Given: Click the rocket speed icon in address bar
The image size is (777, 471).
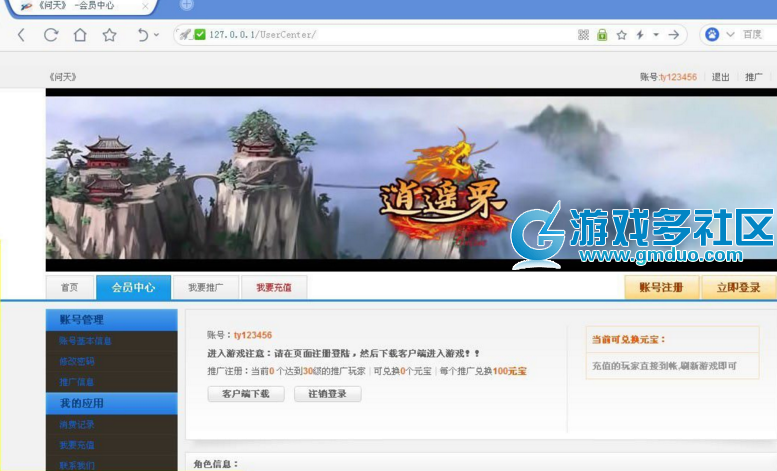Looking at the screenshot, I should pos(185,35).
